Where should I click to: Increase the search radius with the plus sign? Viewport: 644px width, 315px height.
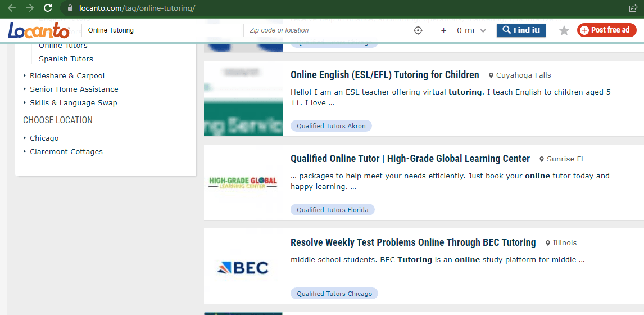pos(443,30)
